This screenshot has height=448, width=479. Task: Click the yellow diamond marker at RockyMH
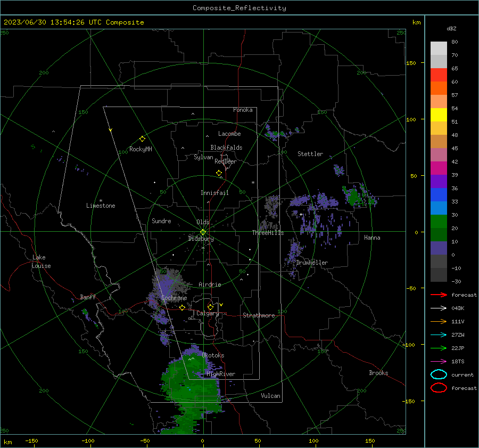pos(142,139)
